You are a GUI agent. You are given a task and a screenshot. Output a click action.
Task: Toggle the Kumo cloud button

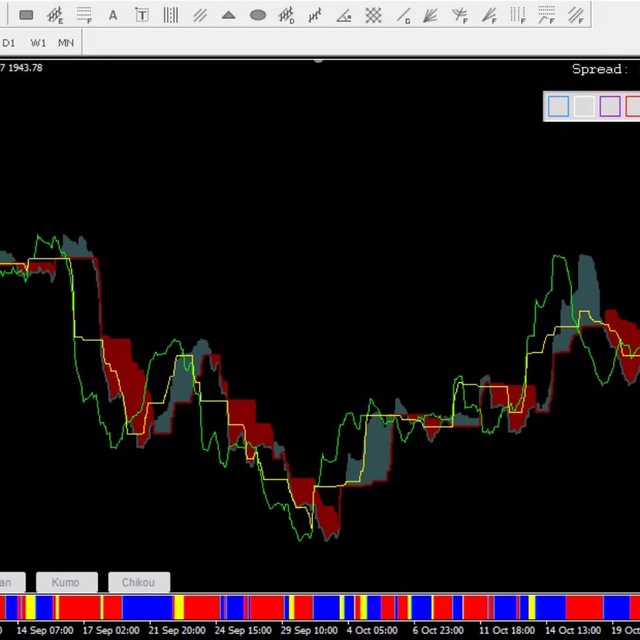67,582
